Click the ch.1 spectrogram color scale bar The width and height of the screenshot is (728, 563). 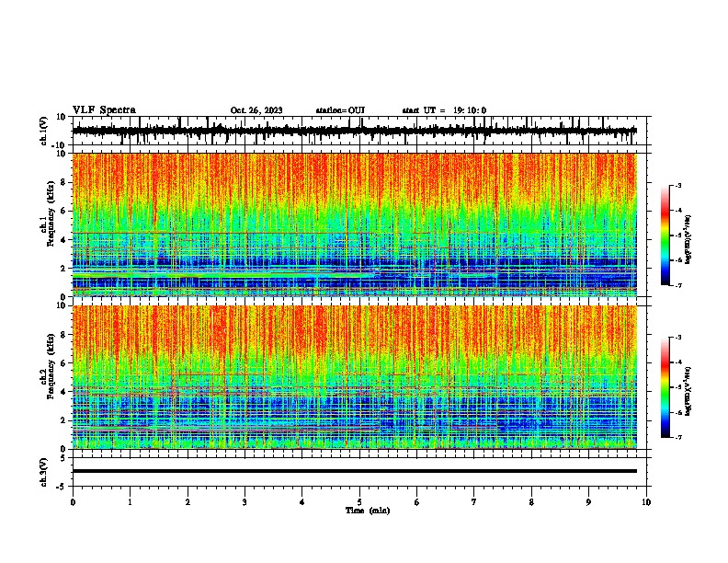pos(665,236)
